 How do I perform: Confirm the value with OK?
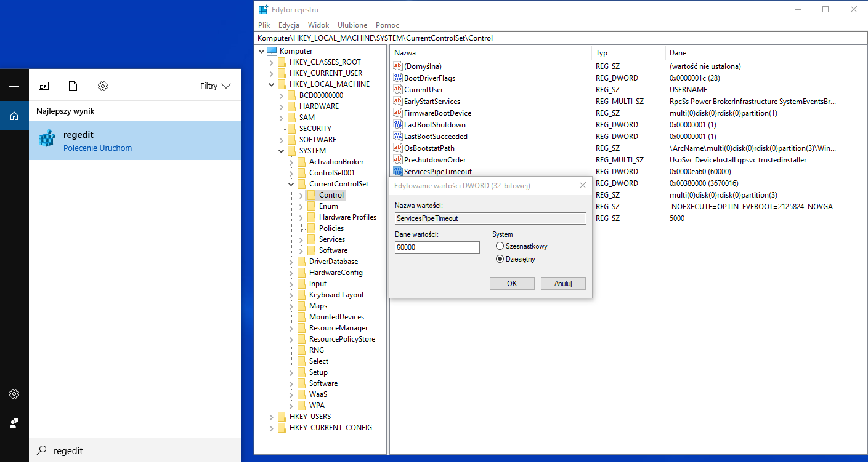(x=511, y=283)
